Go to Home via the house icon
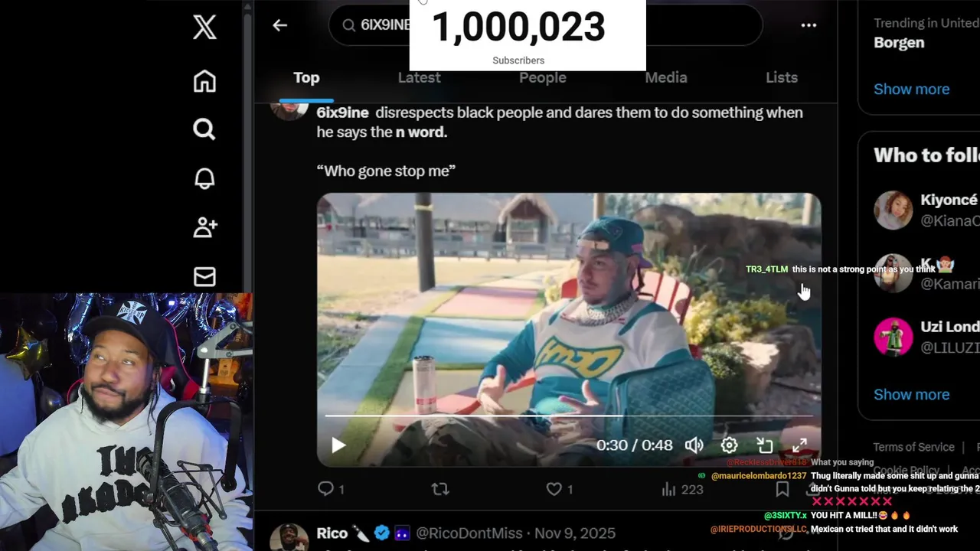The image size is (980, 551). coord(204,80)
